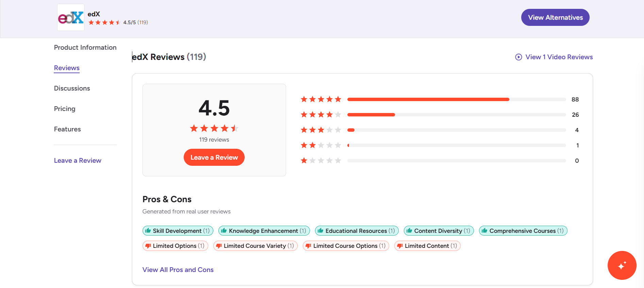
Task: Click the edX logo thumbnail
Action: tap(71, 17)
